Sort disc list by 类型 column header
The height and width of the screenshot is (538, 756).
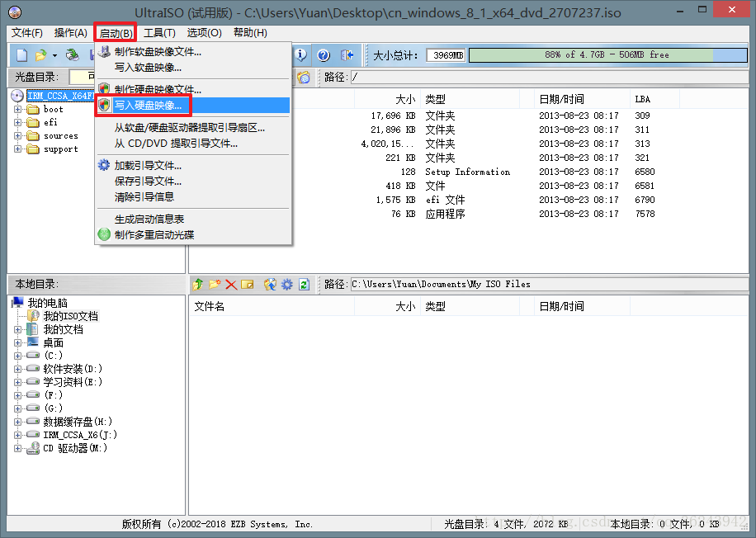coord(470,99)
